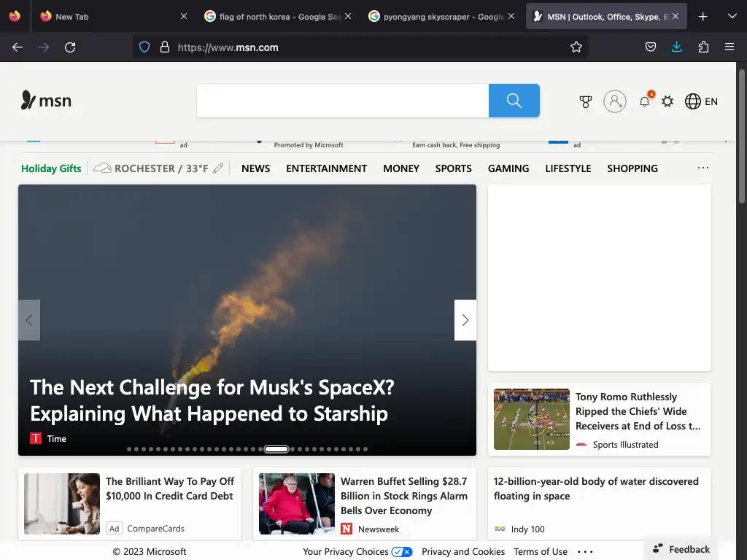The height and width of the screenshot is (560, 747).
Task: Open a new tab with plus button
Action: click(x=703, y=17)
